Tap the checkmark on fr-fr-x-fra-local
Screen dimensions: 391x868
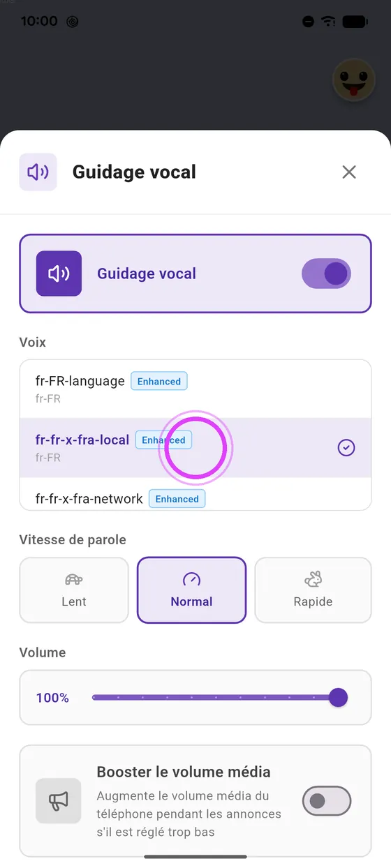coord(346,448)
